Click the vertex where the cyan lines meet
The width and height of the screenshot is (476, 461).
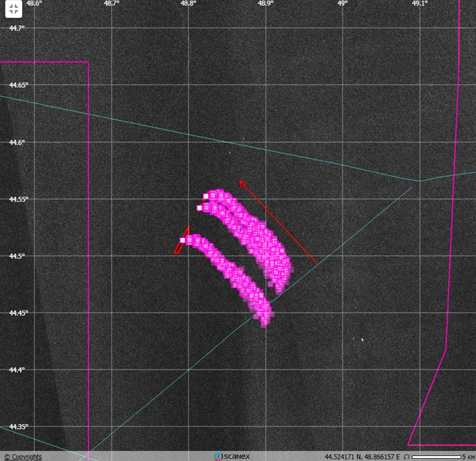(420, 181)
